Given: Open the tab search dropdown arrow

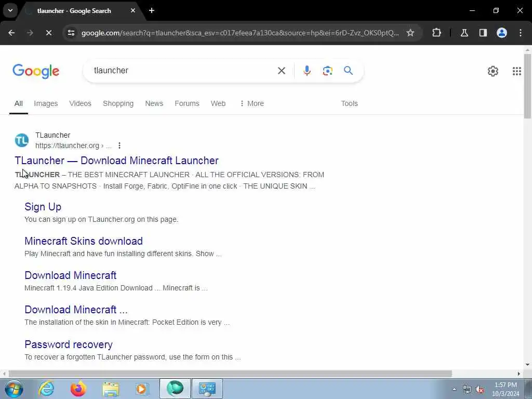Looking at the screenshot, I should click(x=10, y=10).
